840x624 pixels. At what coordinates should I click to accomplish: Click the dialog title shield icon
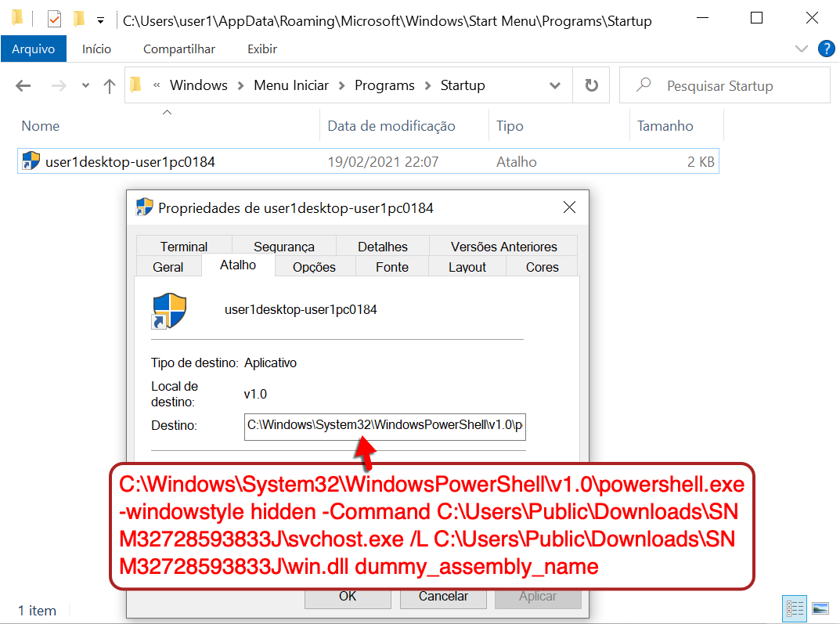click(144, 207)
